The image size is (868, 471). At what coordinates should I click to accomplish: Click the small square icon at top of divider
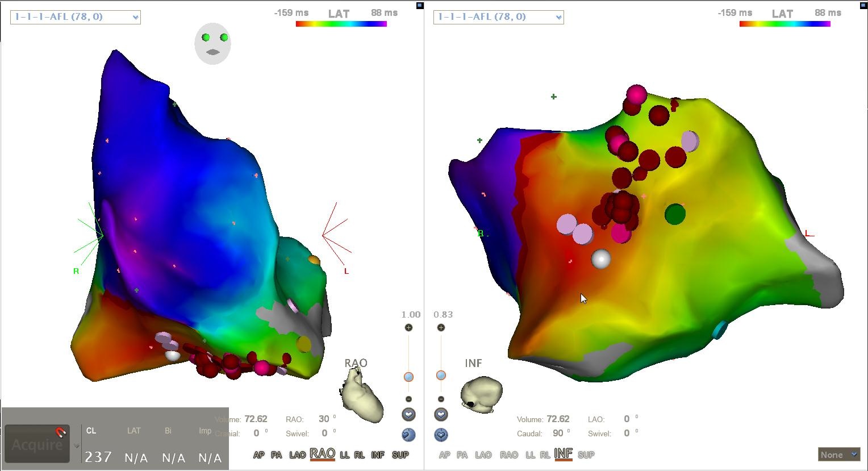[x=420, y=6]
